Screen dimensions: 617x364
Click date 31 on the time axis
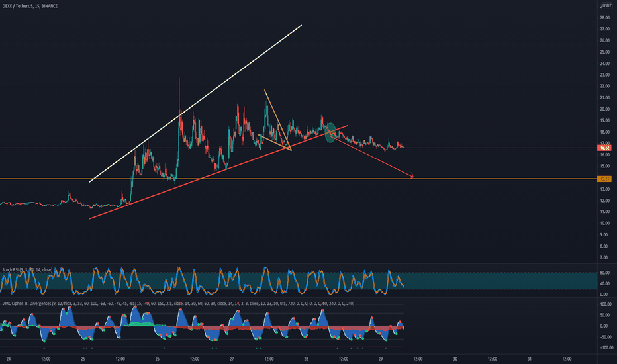coord(530,359)
